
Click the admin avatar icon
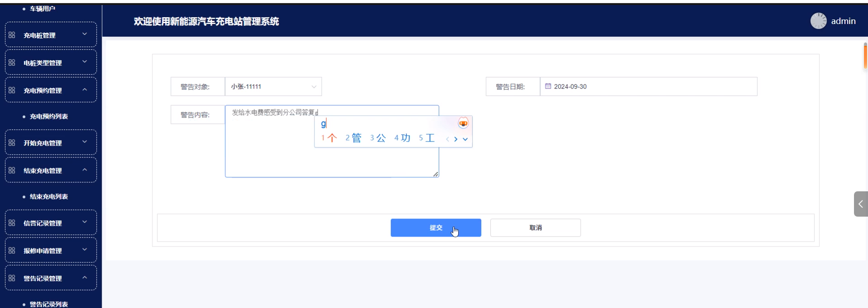coord(818,21)
